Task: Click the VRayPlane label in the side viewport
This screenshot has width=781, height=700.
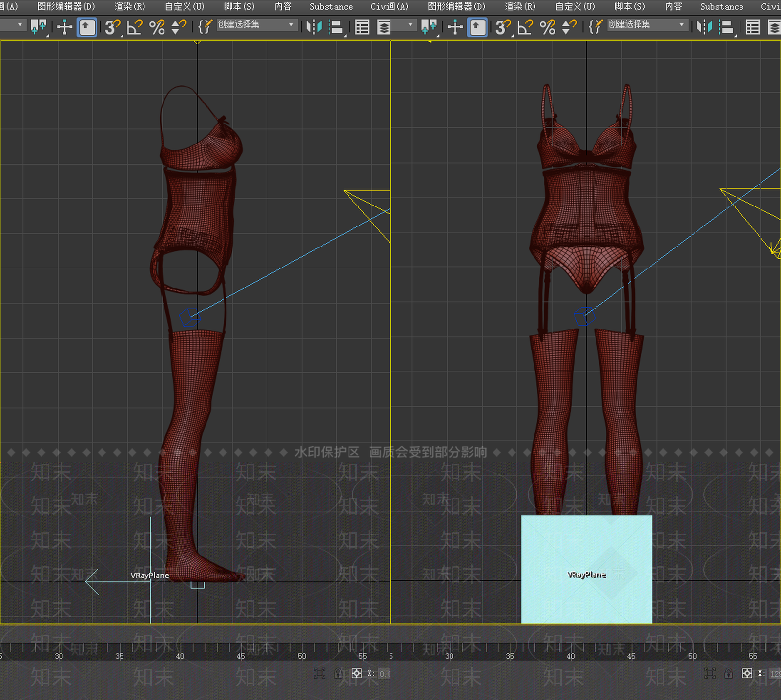Action: (150, 575)
